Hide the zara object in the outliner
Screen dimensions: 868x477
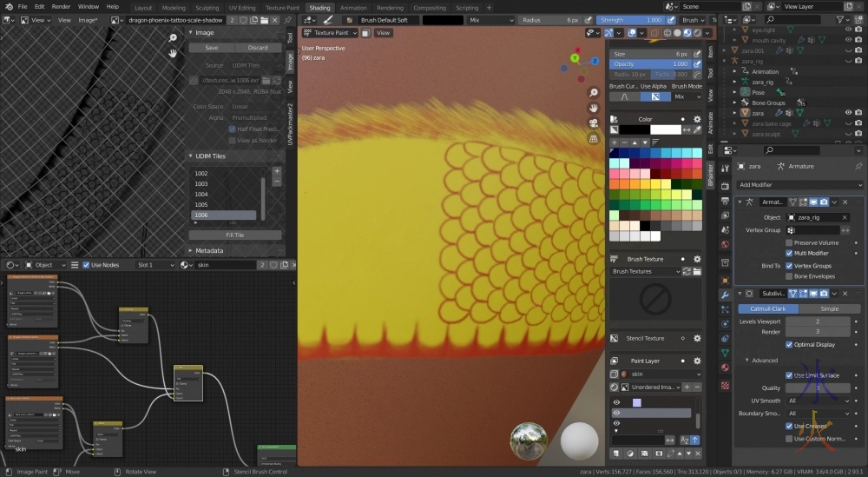tap(848, 112)
